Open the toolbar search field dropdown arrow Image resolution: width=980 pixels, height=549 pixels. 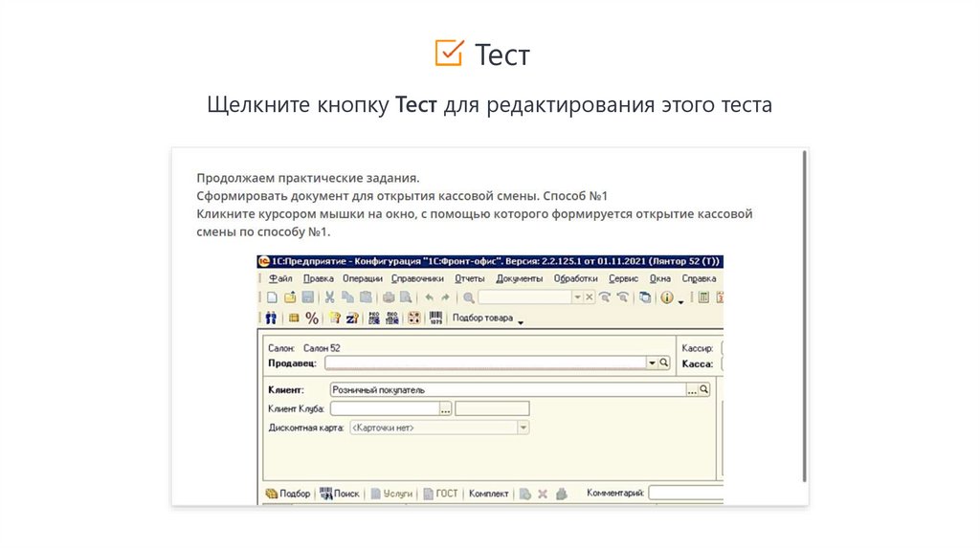point(577,297)
